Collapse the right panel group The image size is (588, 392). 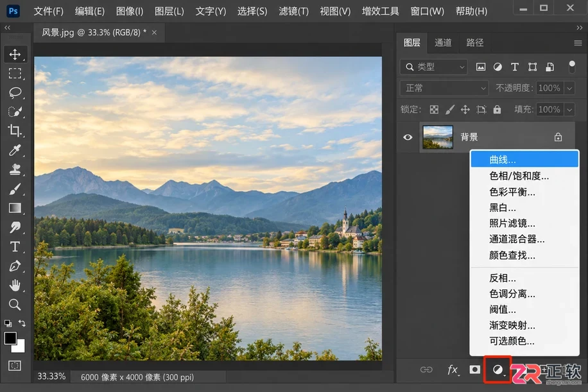(580, 28)
